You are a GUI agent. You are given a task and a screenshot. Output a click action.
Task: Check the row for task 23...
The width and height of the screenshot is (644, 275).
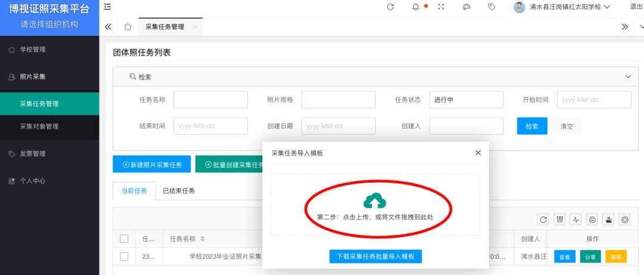click(x=124, y=257)
